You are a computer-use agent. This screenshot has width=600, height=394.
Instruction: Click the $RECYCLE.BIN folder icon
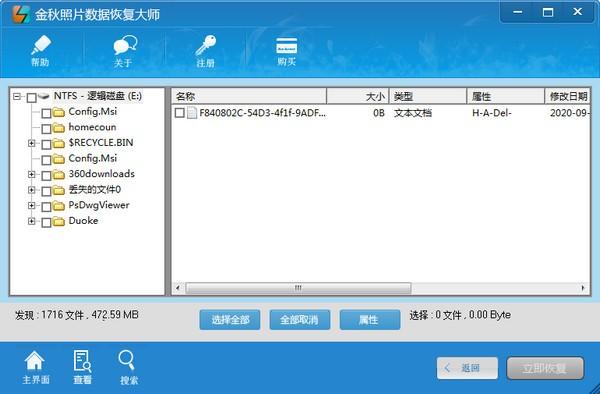click(59, 143)
